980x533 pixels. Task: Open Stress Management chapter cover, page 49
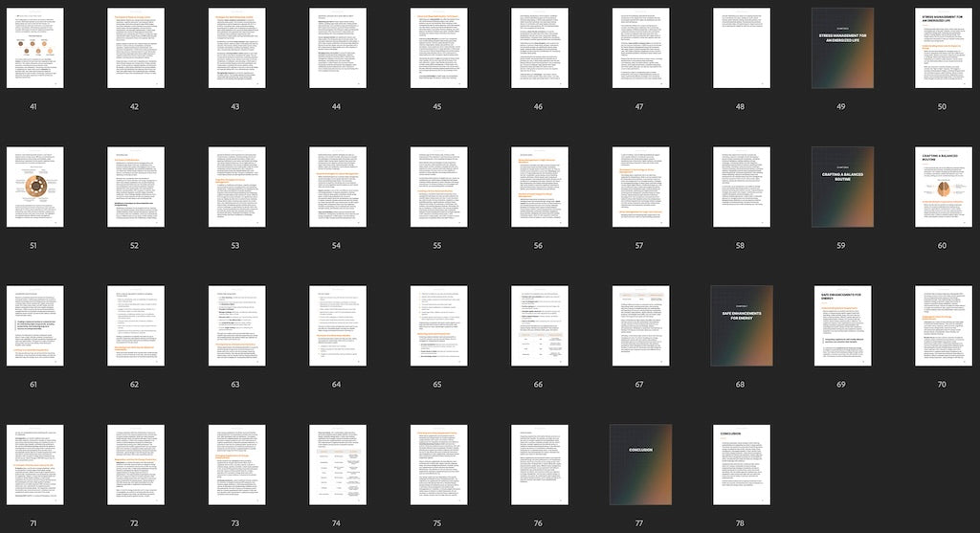842,48
